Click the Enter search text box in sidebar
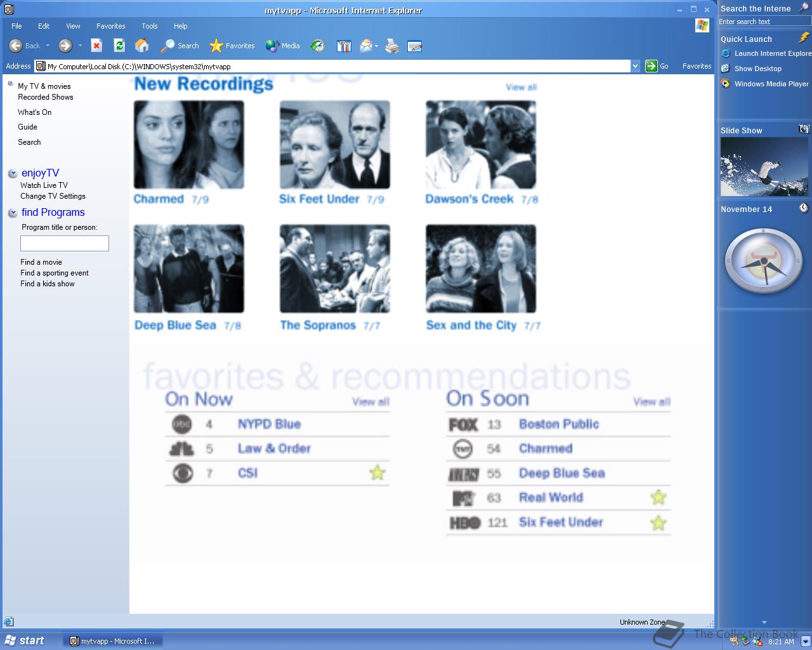This screenshot has height=650, width=812. pos(764,22)
